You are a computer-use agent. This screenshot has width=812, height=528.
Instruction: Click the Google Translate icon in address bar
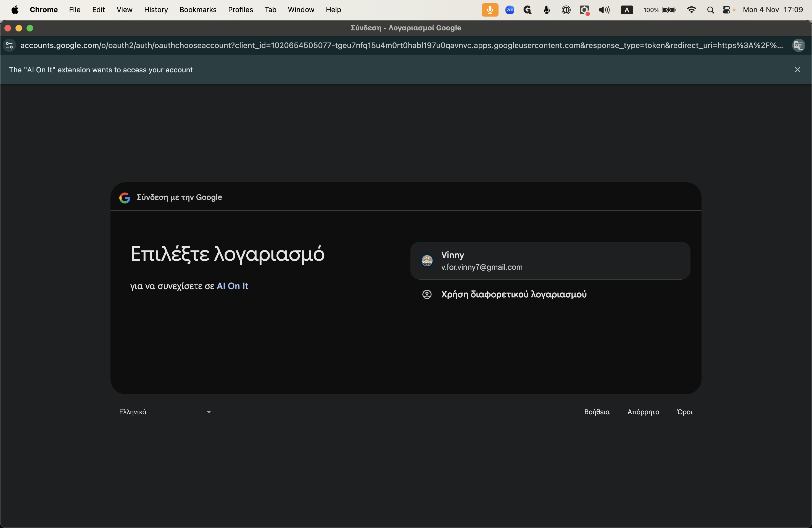click(798, 45)
